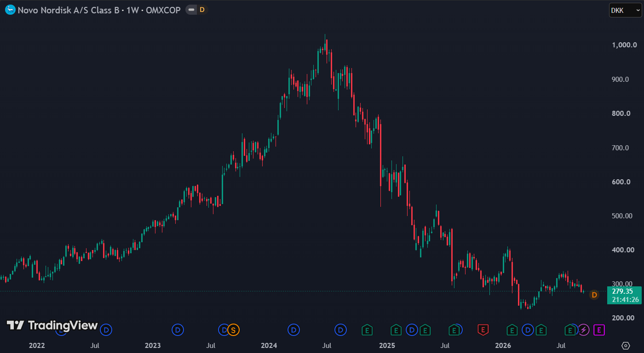Click the green E earnings marker just after 2026
Image resolution: width=644 pixels, height=353 pixels.
[x=512, y=330]
